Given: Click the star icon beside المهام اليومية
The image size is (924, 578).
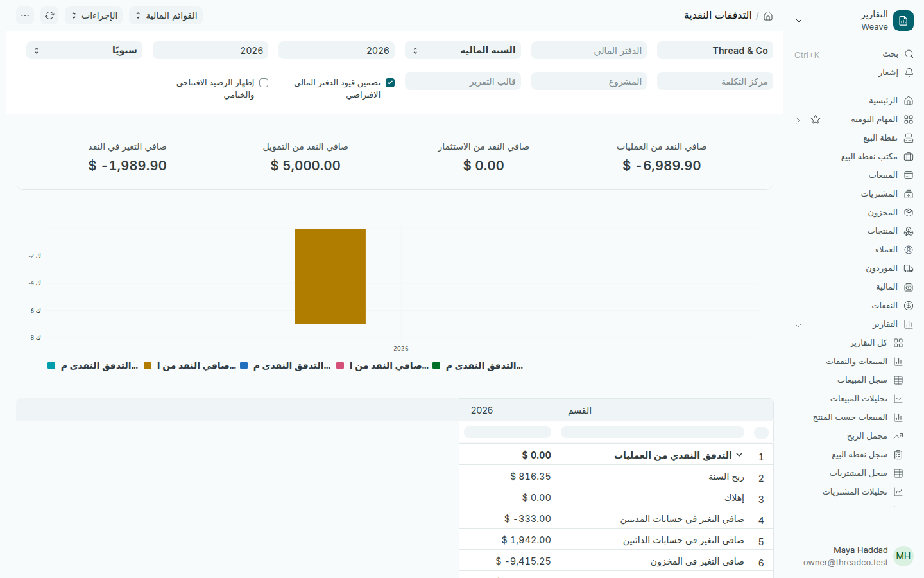Looking at the screenshot, I should pos(816,119).
